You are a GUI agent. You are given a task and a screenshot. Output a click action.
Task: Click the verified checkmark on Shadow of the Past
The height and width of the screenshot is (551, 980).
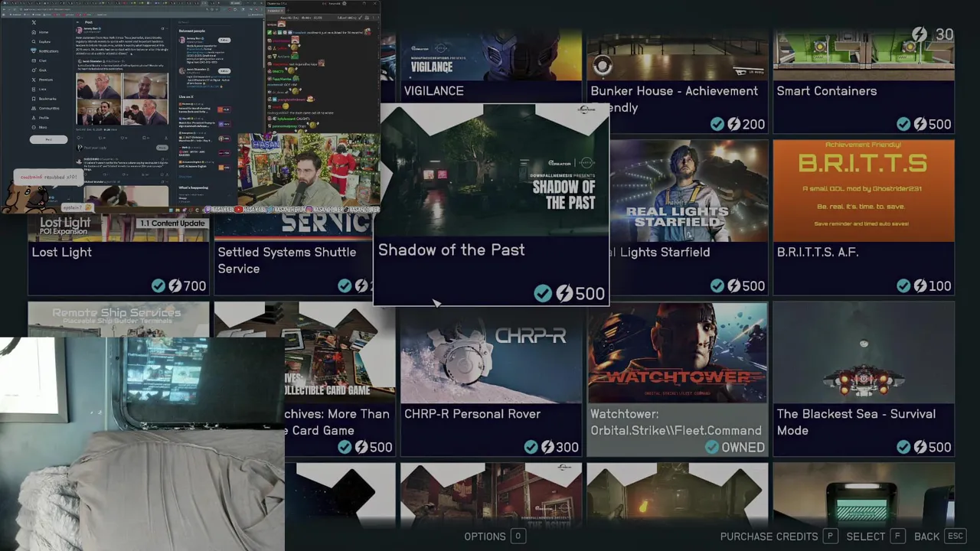tap(543, 293)
